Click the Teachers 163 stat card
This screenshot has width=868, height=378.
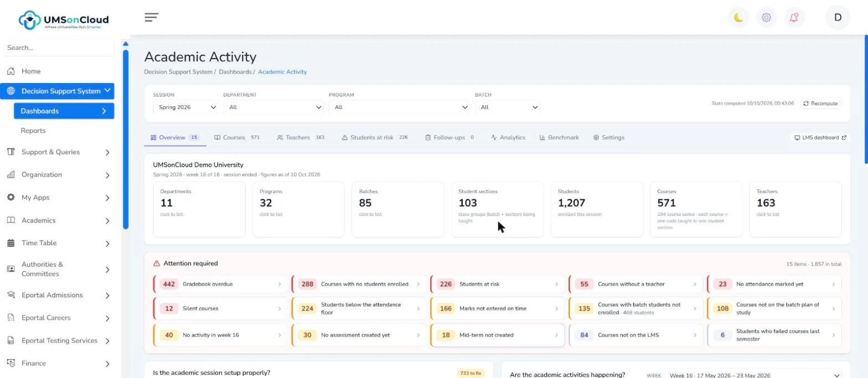(x=795, y=209)
